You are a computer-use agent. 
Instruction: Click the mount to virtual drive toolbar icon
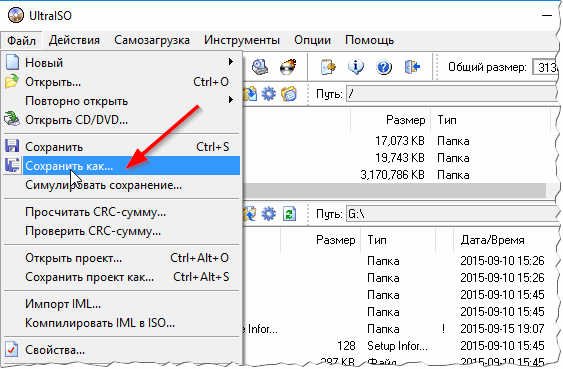[260, 67]
